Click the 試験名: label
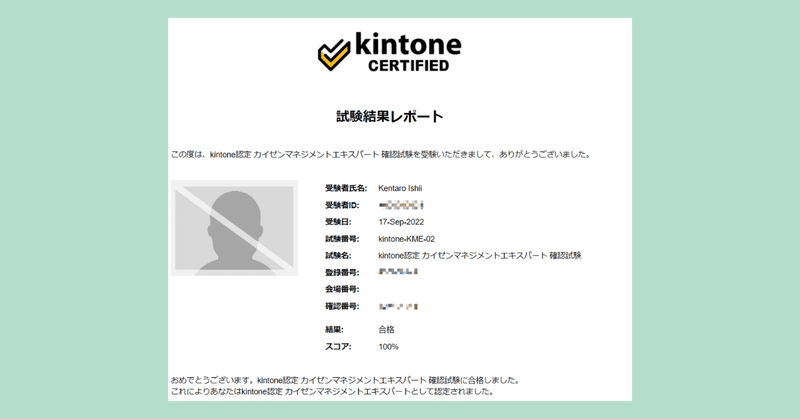 click(x=339, y=256)
